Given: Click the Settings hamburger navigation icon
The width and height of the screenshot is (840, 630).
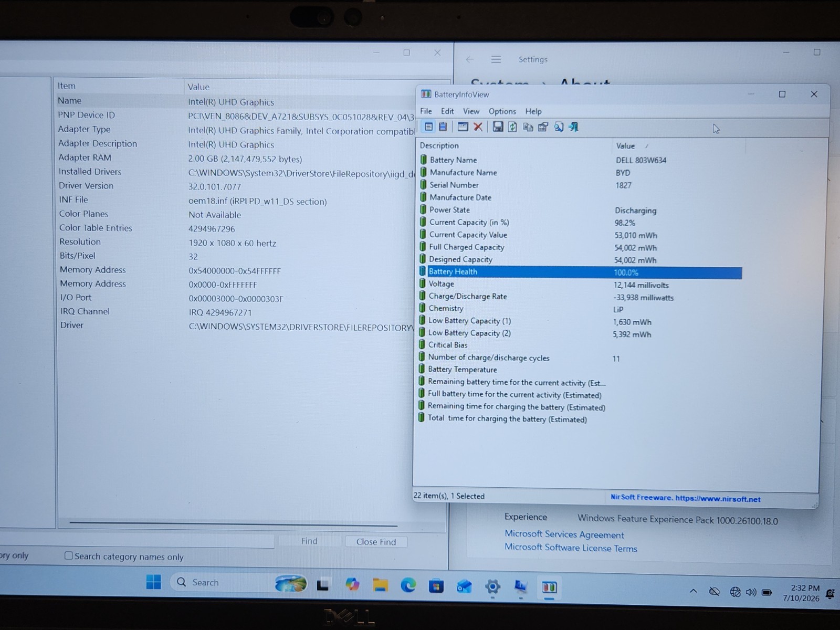Looking at the screenshot, I should (x=496, y=60).
